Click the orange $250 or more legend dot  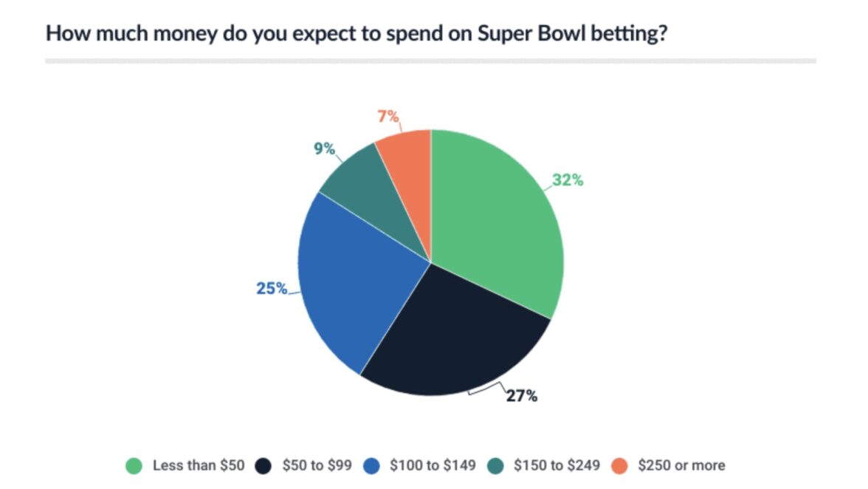619,465
